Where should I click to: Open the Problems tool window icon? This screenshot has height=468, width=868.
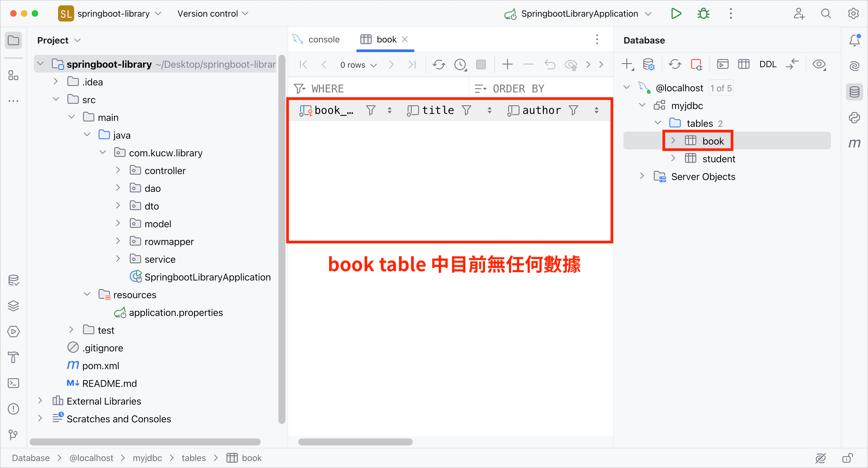[x=13, y=409]
